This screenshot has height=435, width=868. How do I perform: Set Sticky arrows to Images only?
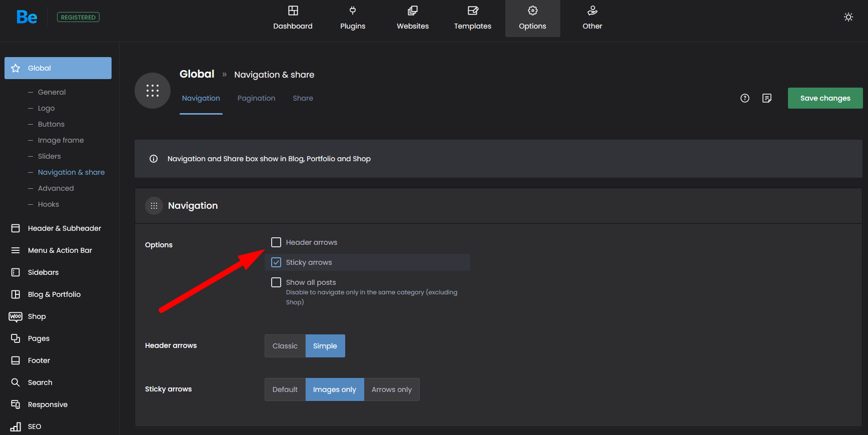[335, 389]
